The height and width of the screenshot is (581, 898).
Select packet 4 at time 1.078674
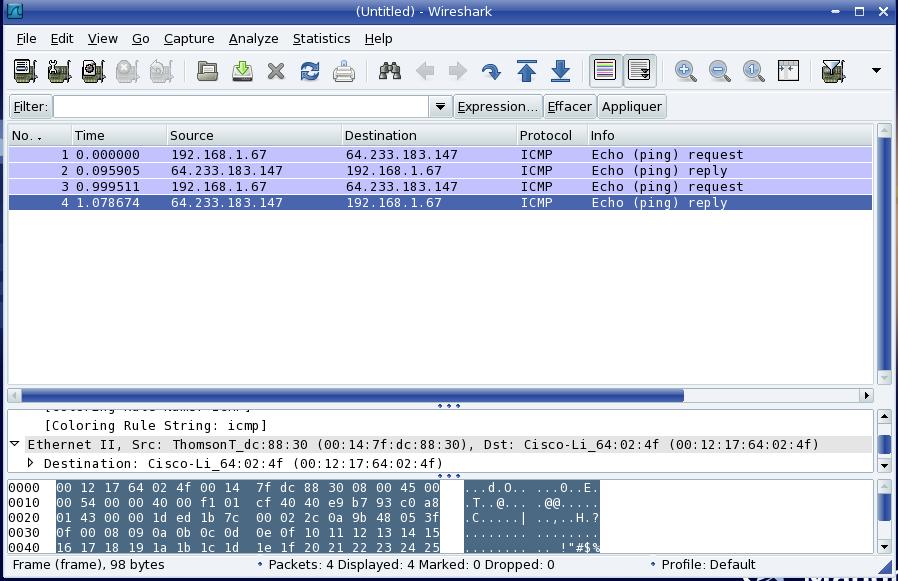click(x=440, y=203)
